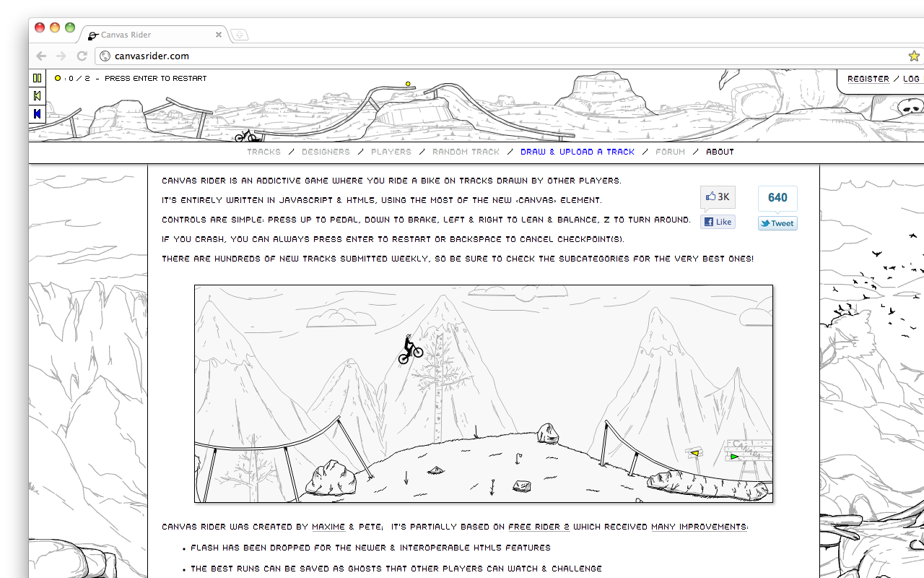
Task: Click the green zoom window button
Action: [70, 27]
